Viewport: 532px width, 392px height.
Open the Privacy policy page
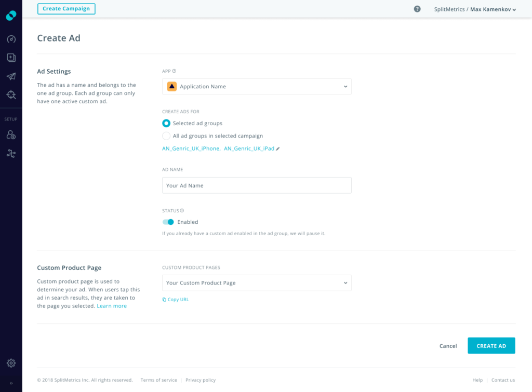[x=201, y=380]
